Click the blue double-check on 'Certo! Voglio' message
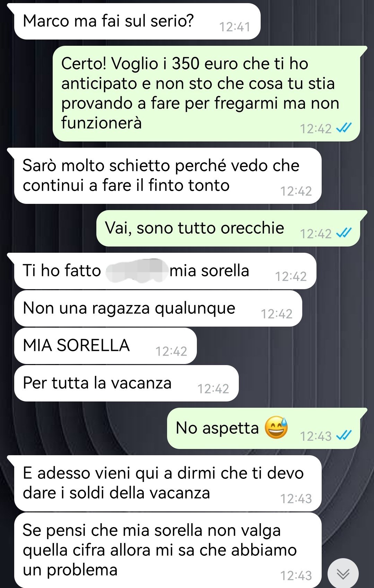 point(344,128)
